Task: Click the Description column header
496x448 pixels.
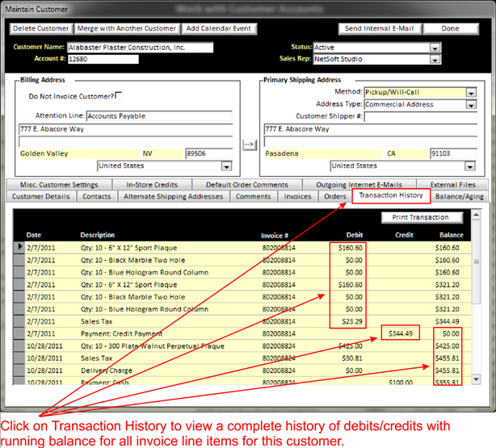Action: (98, 235)
